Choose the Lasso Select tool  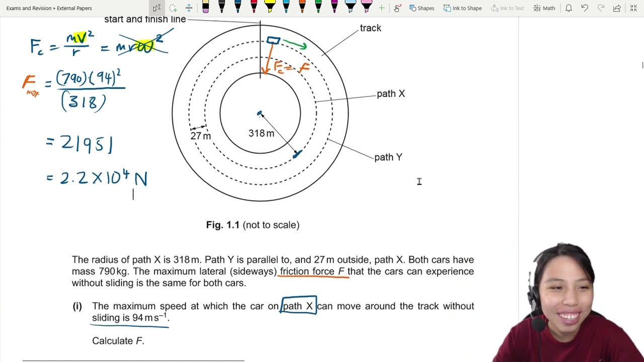173,8
